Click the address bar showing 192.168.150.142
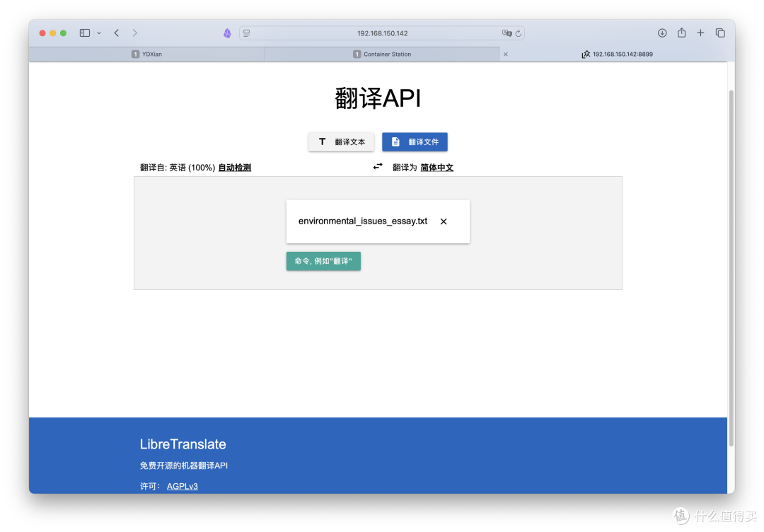764x532 pixels. (x=382, y=33)
